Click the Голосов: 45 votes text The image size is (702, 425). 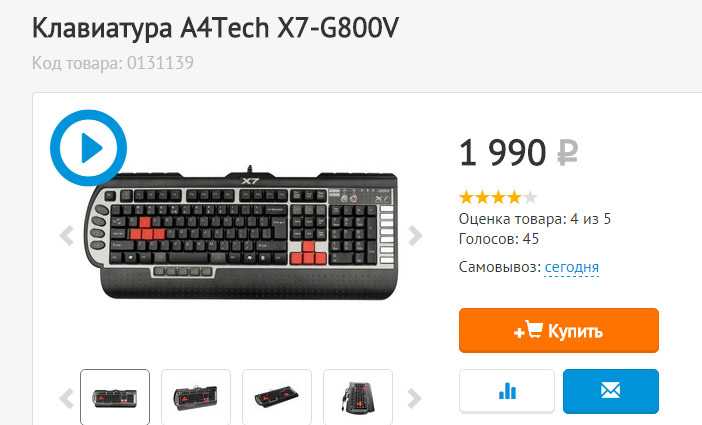click(x=499, y=239)
